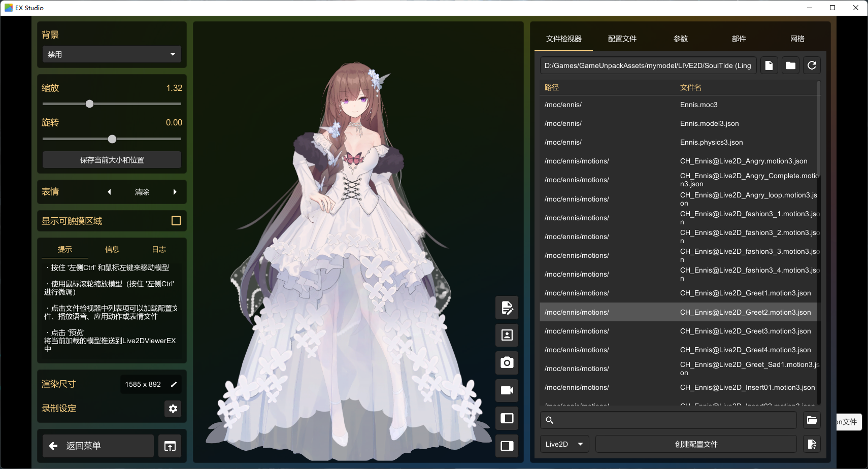Viewport: 868px width, 469px height.
Task: Open the Live2D type dropdown
Action: (x=564, y=444)
